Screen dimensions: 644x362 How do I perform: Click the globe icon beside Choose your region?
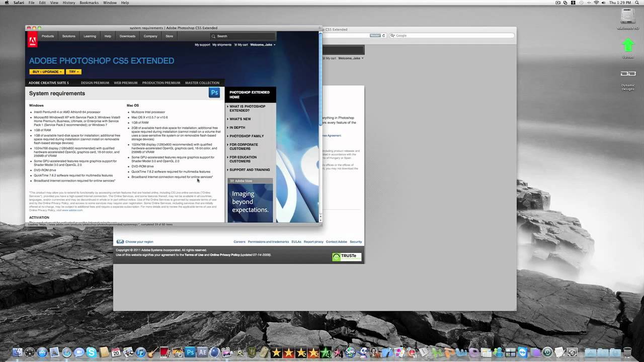point(120,242)
